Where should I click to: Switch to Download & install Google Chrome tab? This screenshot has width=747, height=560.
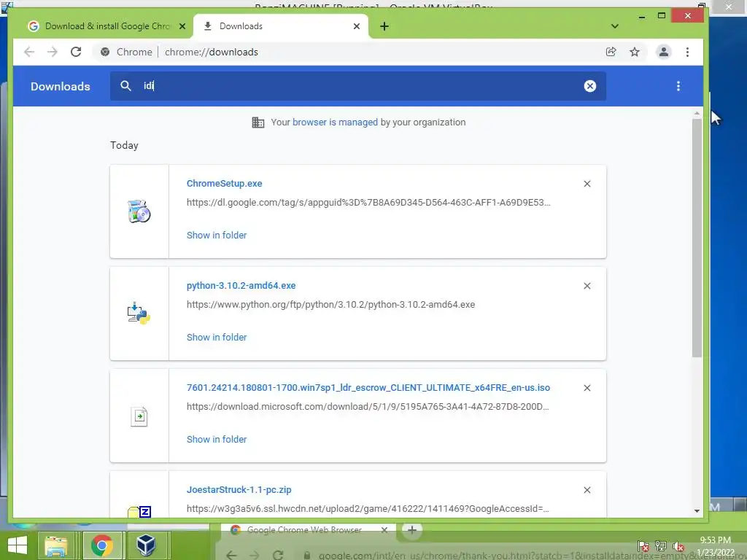(107, 26)
